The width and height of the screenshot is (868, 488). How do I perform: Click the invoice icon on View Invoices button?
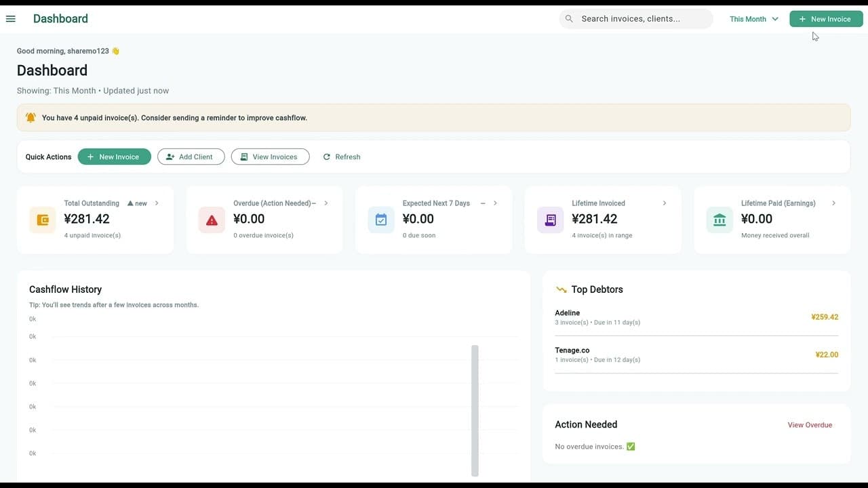[x=244, y=157]
